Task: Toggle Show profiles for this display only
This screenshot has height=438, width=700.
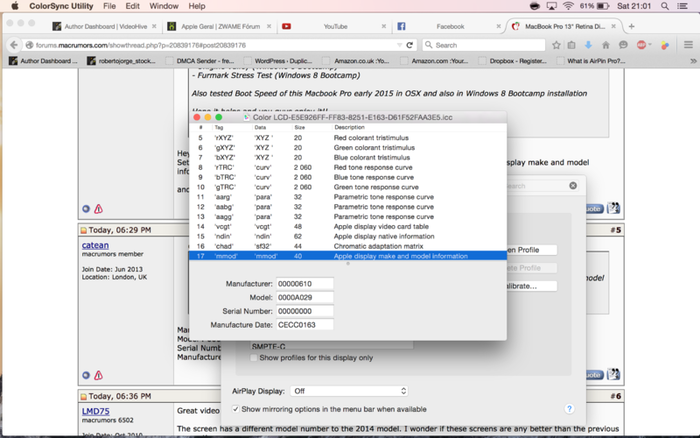Action: pos(254,358)
